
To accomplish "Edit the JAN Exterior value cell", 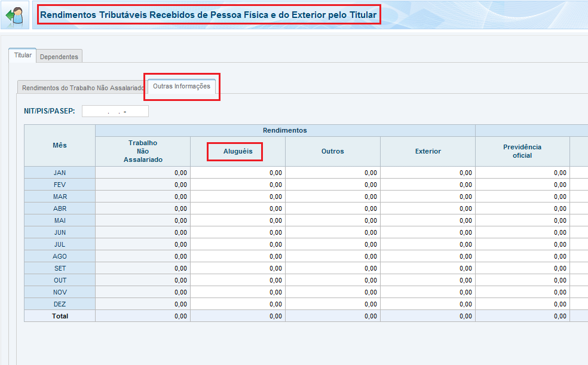I will coord(428,173).
